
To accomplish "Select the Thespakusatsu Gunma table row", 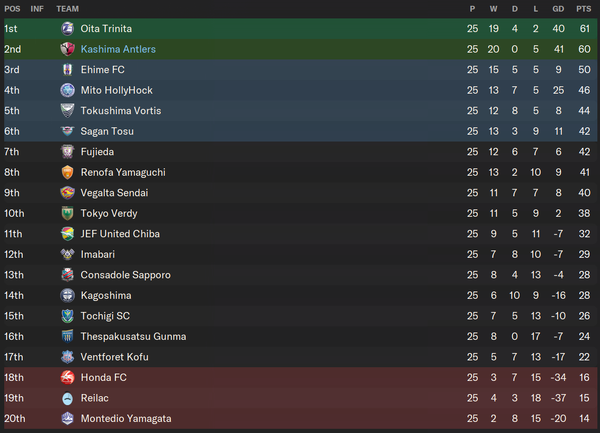I will coord(300,337).
